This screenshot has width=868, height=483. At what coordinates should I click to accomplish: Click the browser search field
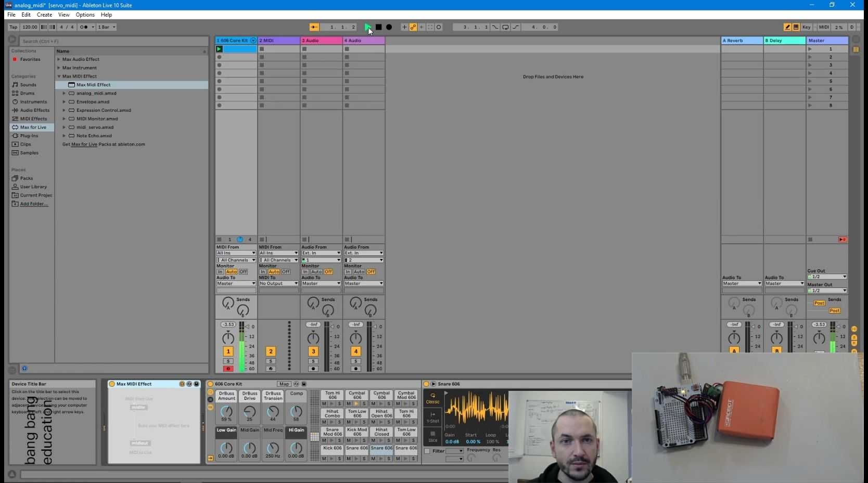pos(114,41)
